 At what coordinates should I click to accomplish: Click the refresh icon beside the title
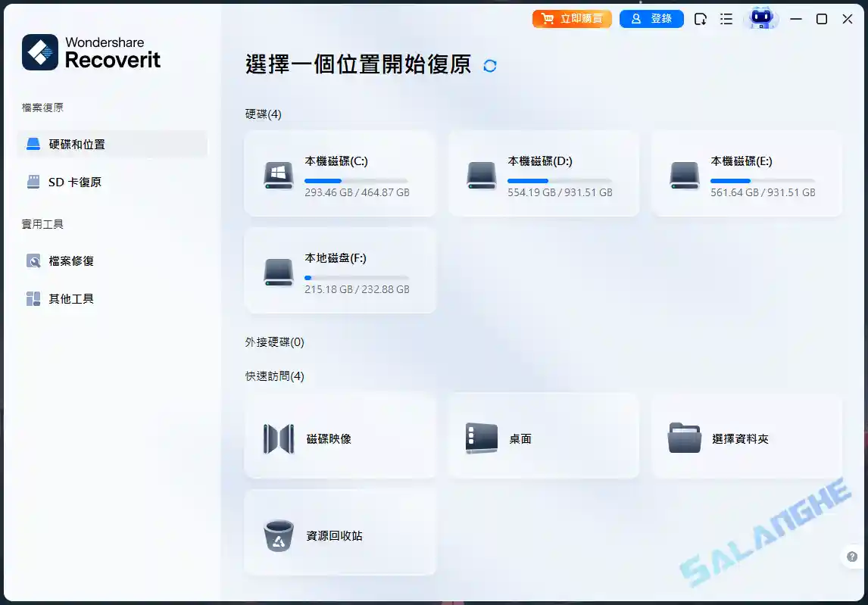489,66
